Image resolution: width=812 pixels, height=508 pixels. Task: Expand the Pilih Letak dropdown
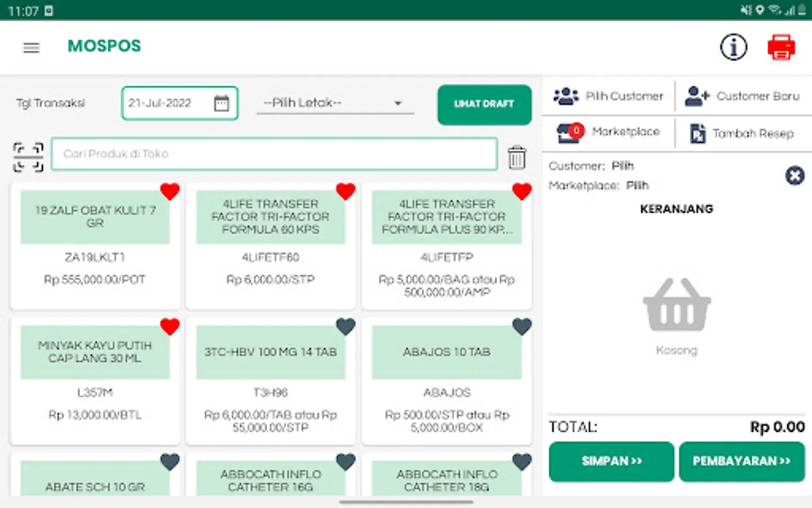point(335,103)
